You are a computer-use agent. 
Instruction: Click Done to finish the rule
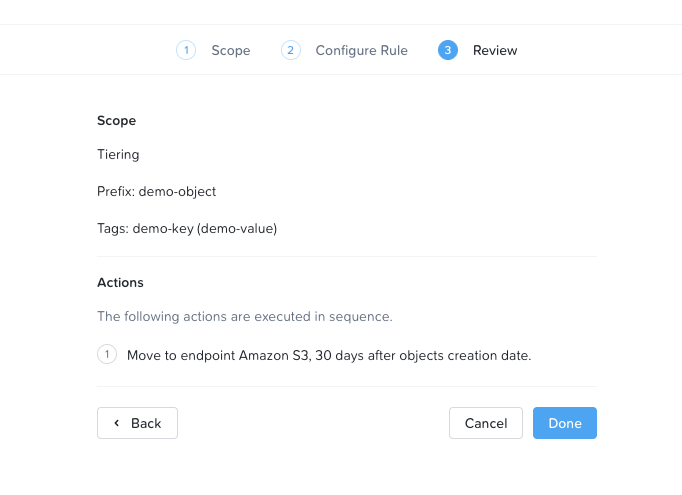tap(565, 423)
